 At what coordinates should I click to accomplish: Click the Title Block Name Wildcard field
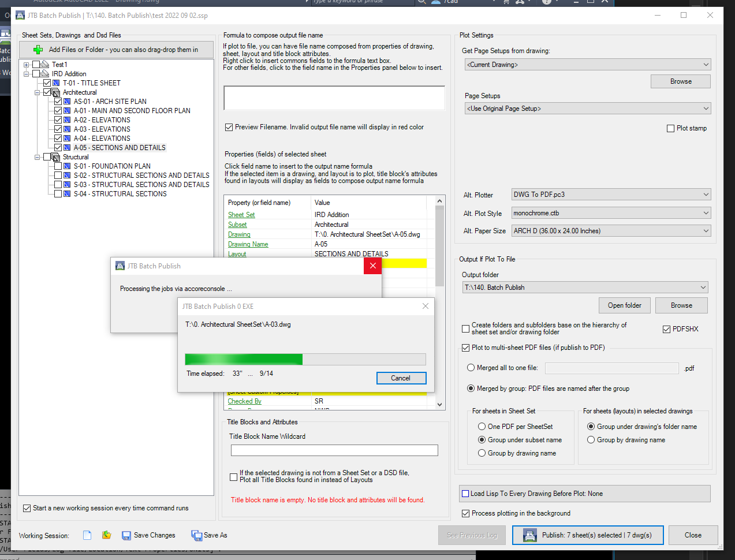coord(334,450)
